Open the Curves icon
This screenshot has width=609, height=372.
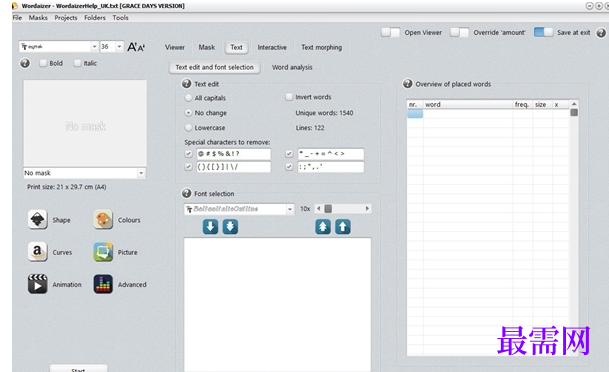tap(37, 252)
